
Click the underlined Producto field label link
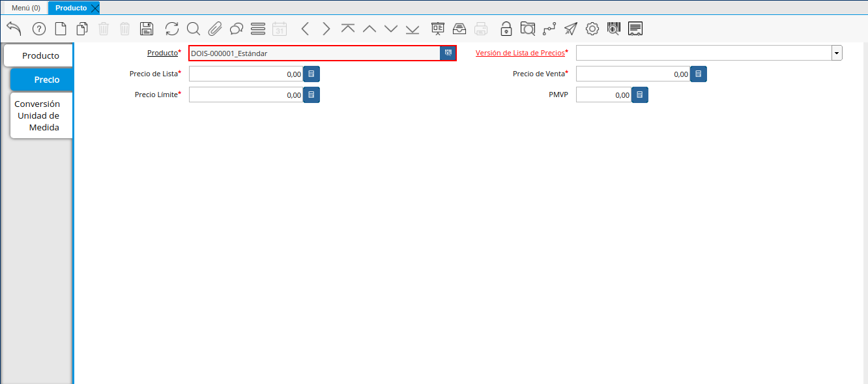point(162,53)
